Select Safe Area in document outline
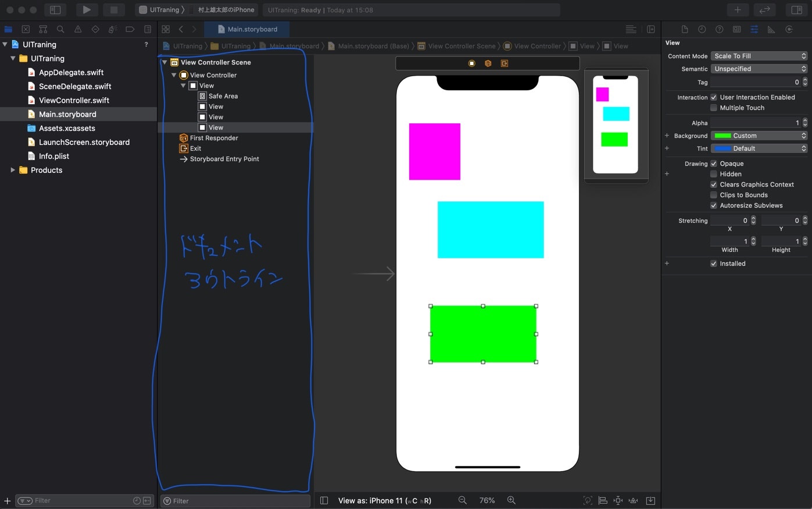This screenshot has width=812, height=509. tap(223, 96)
